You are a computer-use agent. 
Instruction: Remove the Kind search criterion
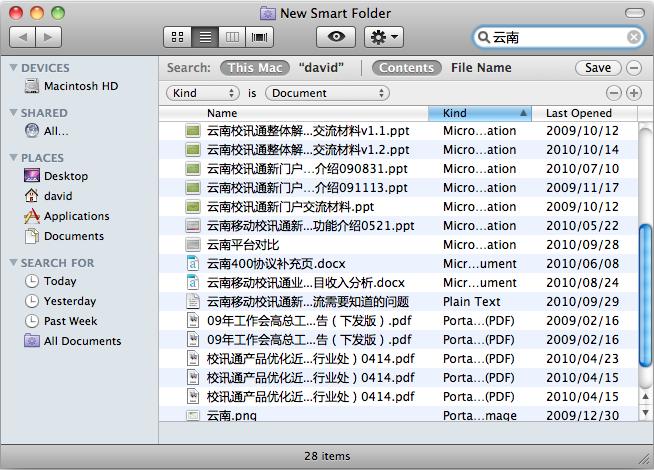click(x=615, y=93)
